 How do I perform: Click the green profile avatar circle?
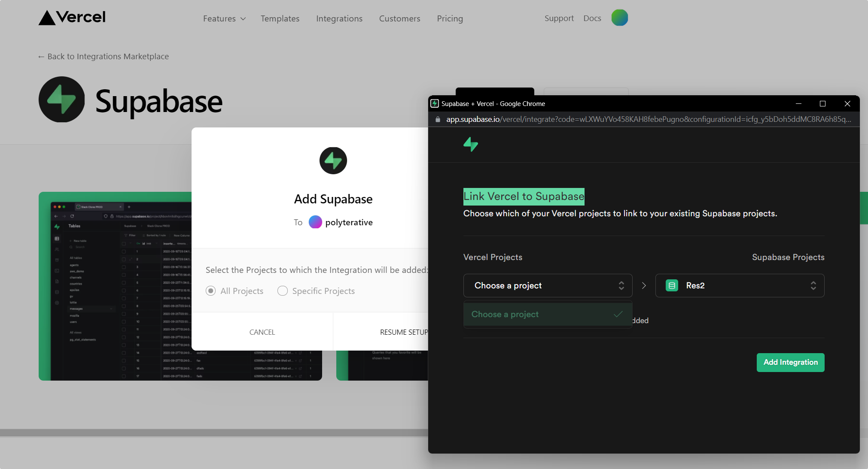point(619,18)
